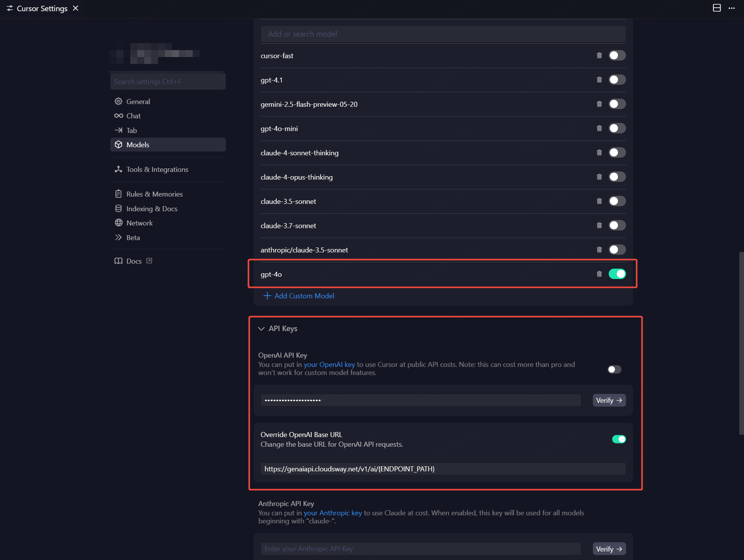Image resolution: width=744 pixels, height=560 pixels.
Task: Open the three-dots more actions menu
Action: point(732,8)
